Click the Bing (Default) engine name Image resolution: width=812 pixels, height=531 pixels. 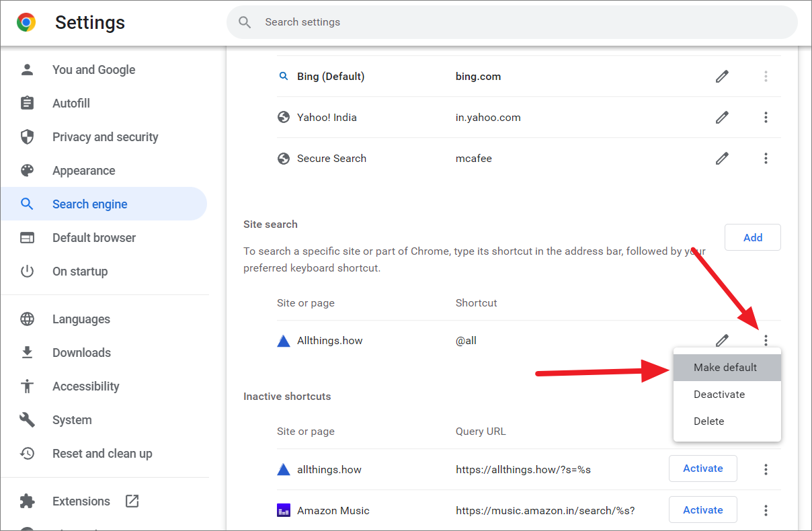coord(331,77)
